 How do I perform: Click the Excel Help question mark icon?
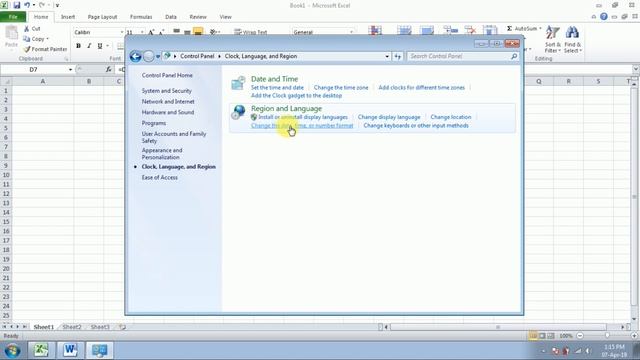[604, 17]
